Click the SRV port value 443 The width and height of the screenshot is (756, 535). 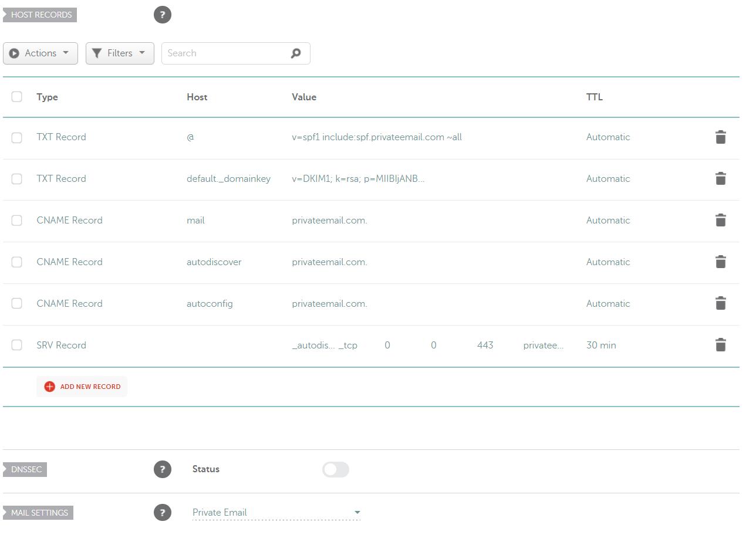pyautogui.click(x=485, y=345)
